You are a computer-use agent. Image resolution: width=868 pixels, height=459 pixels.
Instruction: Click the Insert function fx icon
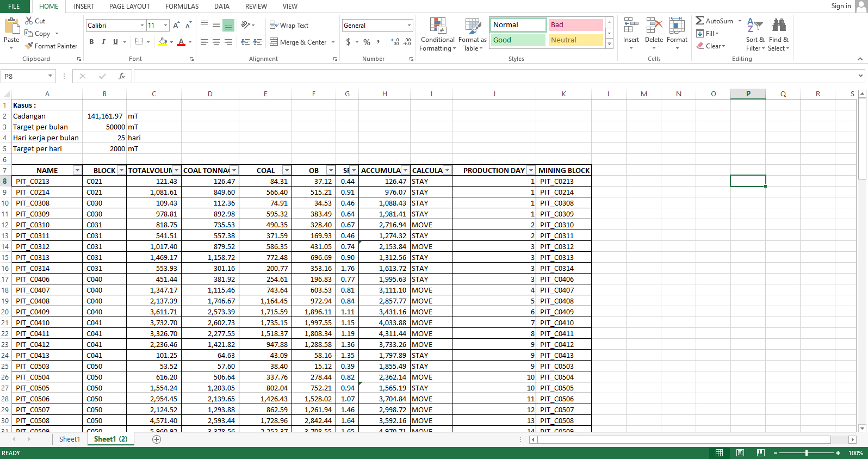click(122, 76)
